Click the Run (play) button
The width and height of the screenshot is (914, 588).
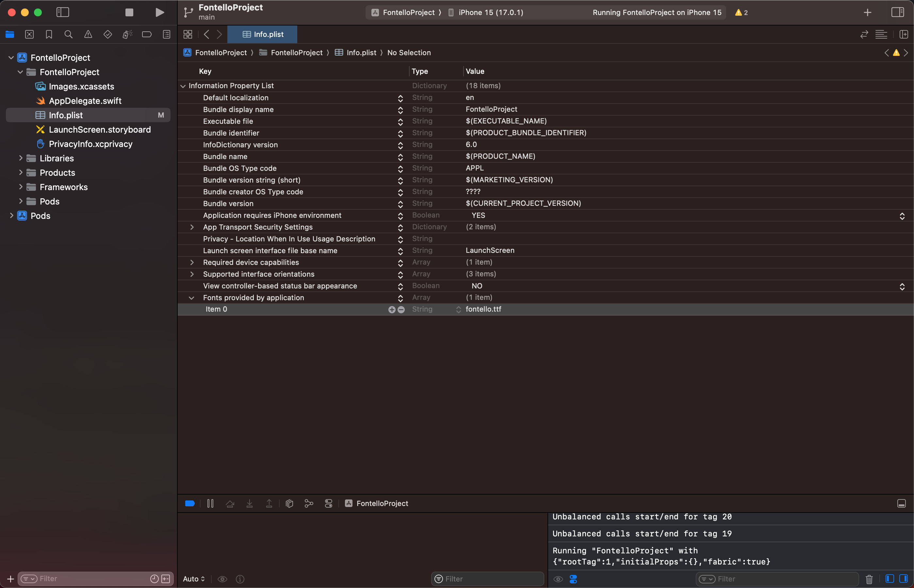[160, 12]
